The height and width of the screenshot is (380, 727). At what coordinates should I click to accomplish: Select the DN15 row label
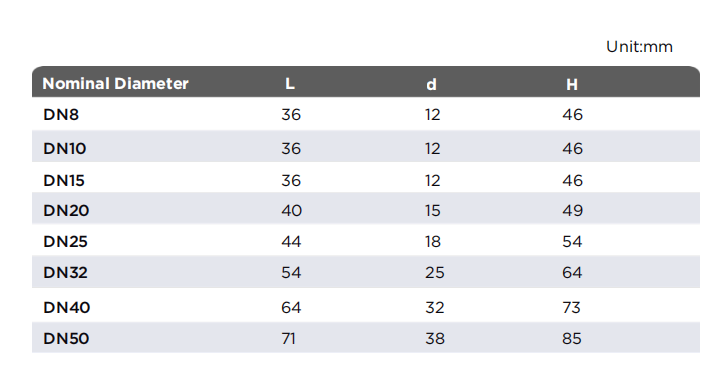(64, 180)
